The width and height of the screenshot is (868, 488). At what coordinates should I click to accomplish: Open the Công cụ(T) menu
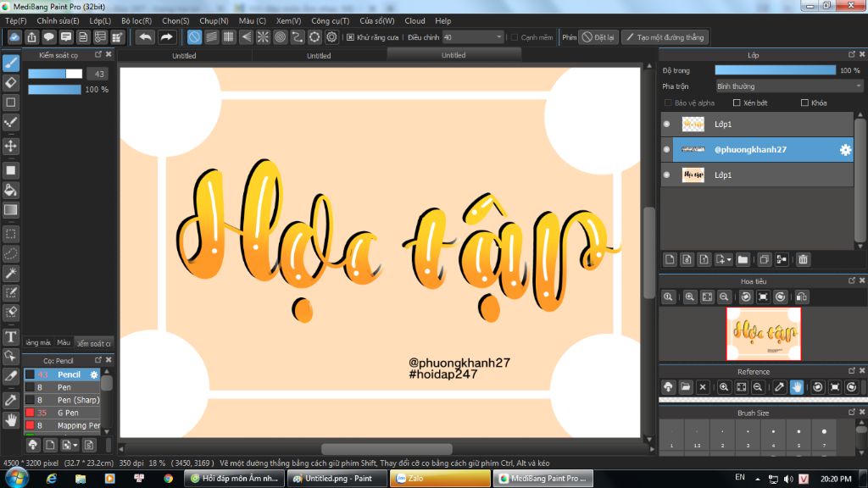tap(330, 20)
